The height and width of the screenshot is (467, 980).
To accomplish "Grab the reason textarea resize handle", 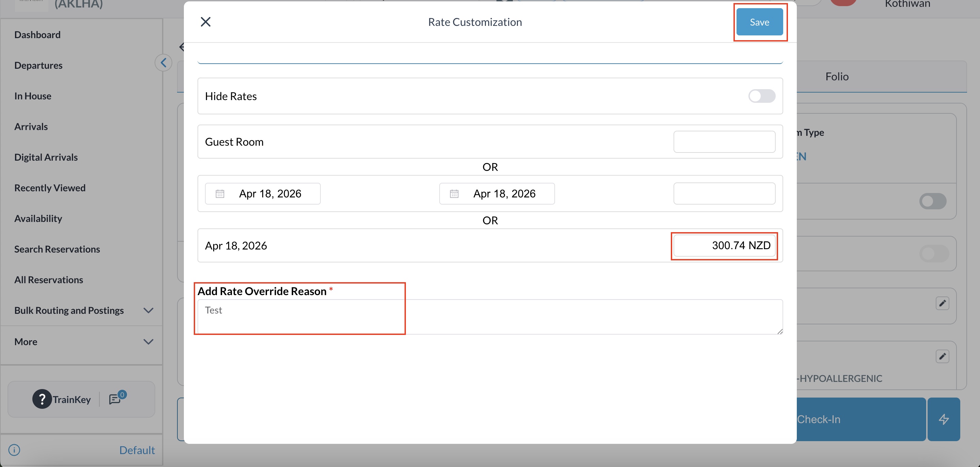I will pos(779,331).
